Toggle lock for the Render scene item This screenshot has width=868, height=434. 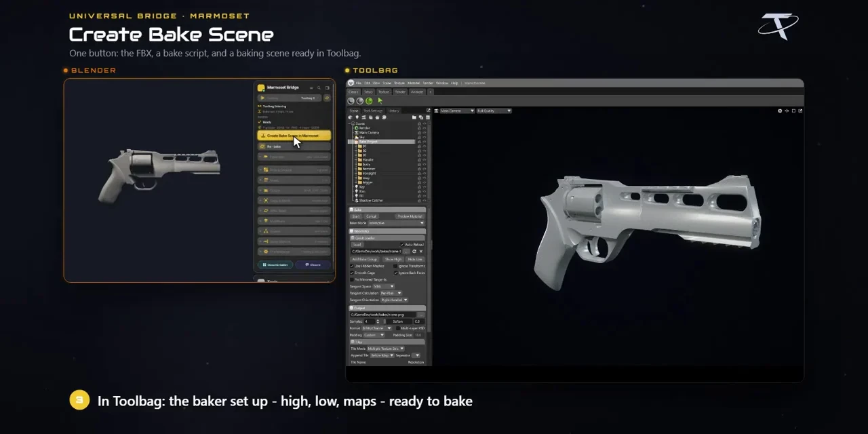tap(419, 127)
